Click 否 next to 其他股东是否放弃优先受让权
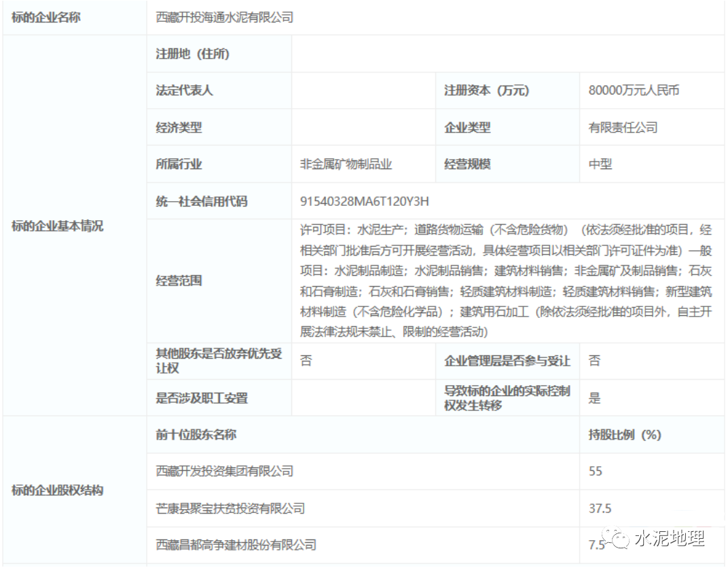This screenshot has width=728, height=570. tap(306, 361)
